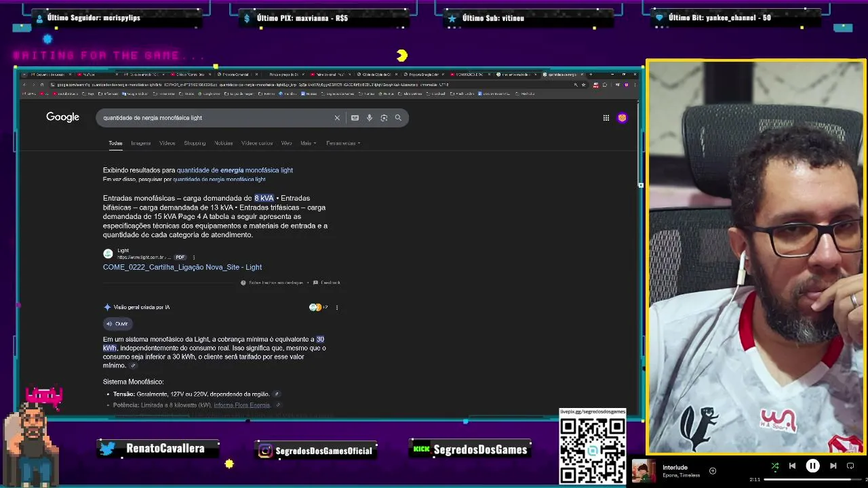Click the 'Visão geral criada por IA' label
868x488 pixels.
[x=142, y=308]
